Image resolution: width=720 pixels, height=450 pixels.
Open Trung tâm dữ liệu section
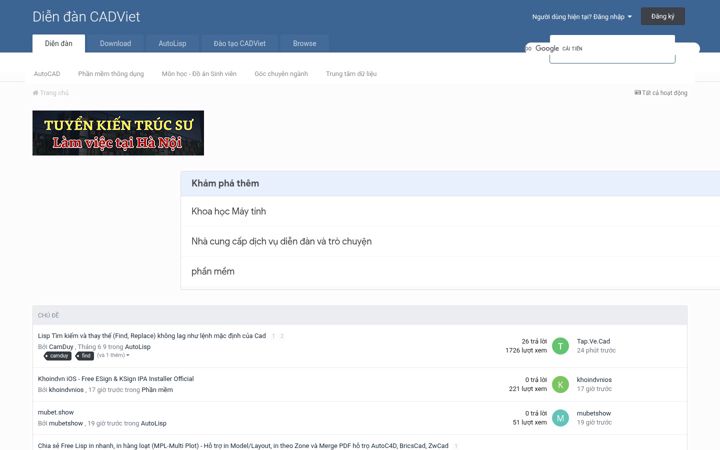351,73
